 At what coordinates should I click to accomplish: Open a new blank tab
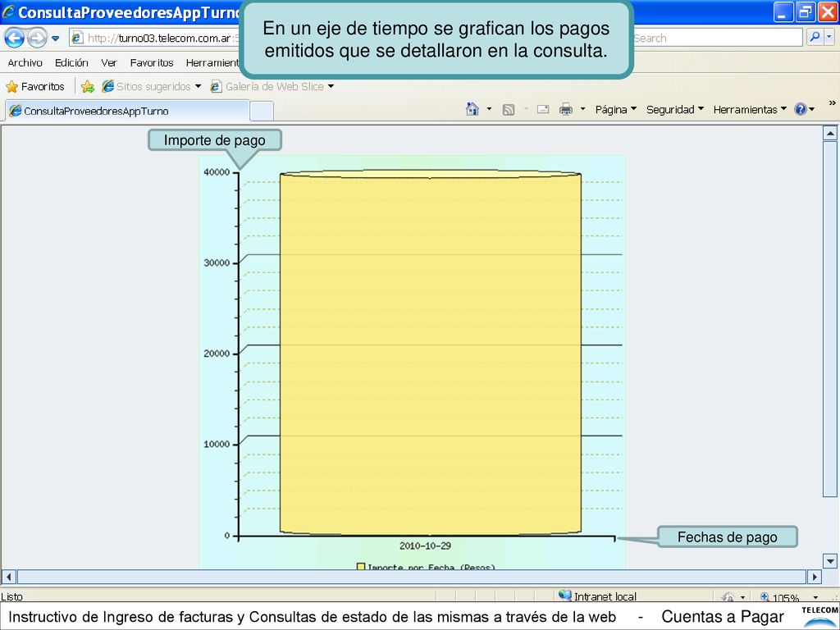[x=262, y=112]
